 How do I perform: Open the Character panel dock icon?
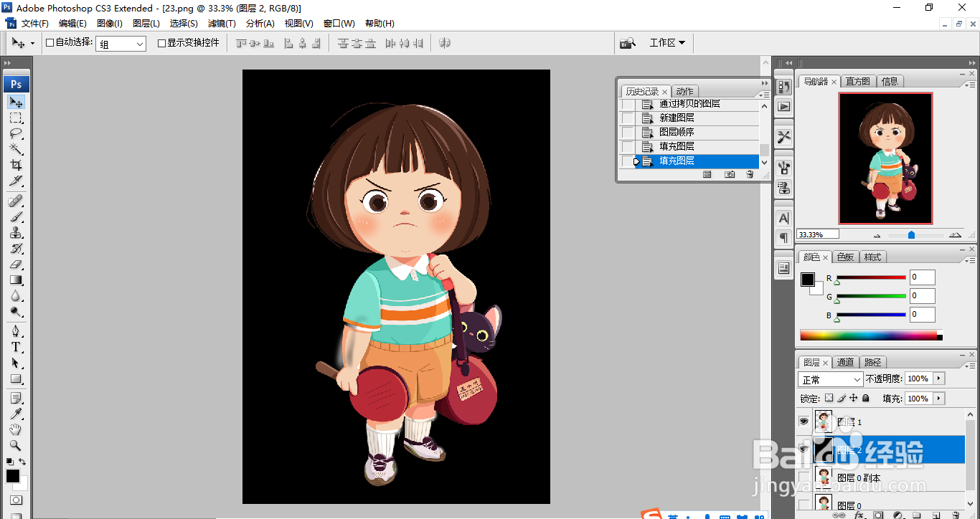pyautogui.click(x=783, y=218)
